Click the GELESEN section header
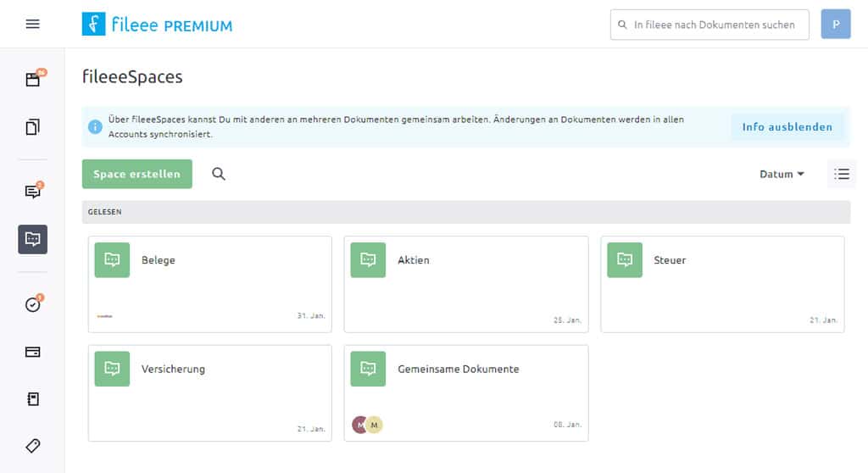This screenshot has height=473, width=868. 466,212
